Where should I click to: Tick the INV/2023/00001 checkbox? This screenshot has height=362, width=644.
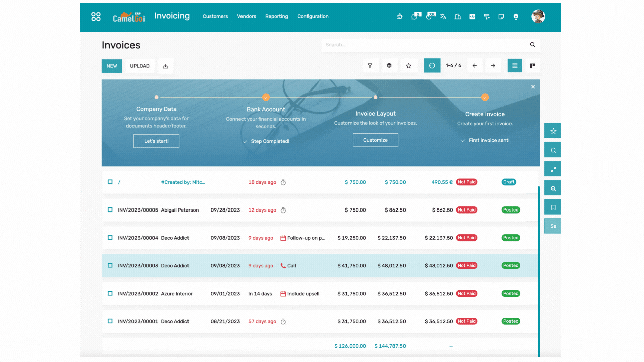point(110,321)
